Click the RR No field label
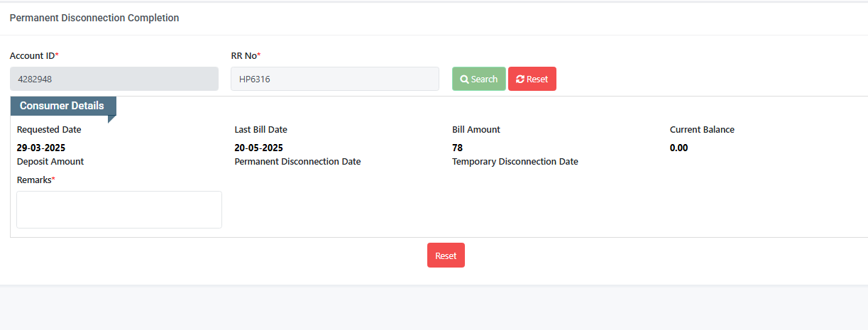 [x=246, y=55]
